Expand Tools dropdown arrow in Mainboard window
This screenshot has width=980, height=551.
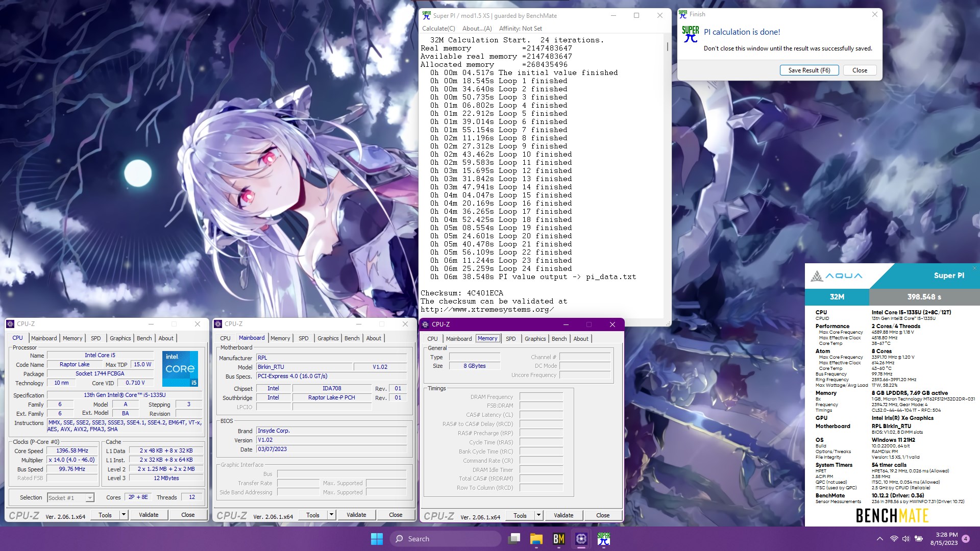(x=331, y=515)
